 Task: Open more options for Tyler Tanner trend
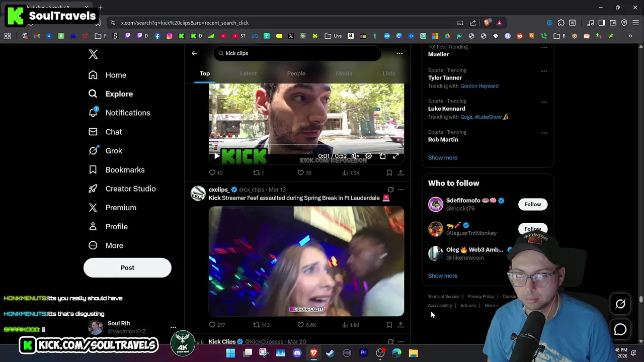[x=544, y=71]
